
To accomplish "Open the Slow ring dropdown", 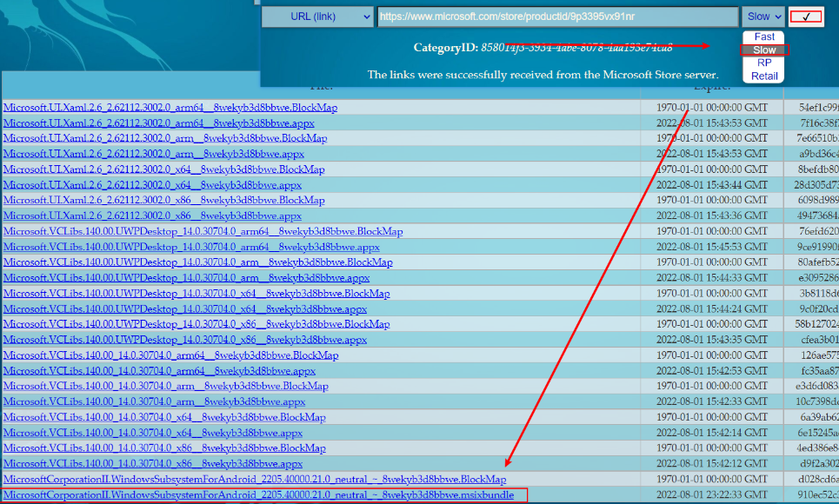I will click(763, 17).
